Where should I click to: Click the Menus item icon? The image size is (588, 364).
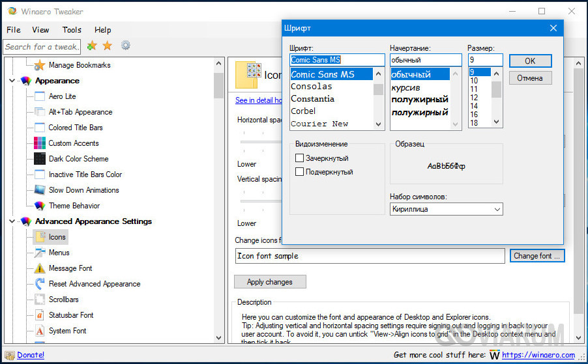click(39, 253)
